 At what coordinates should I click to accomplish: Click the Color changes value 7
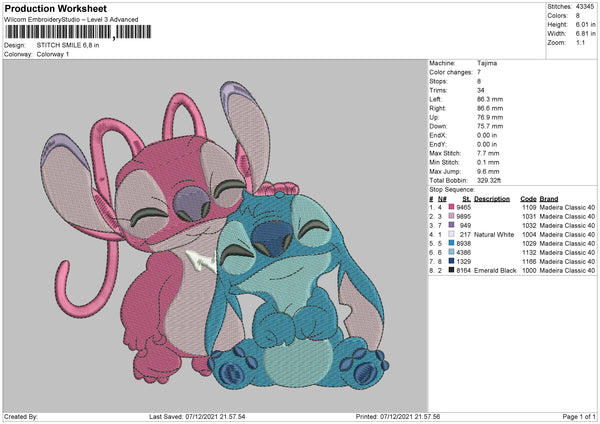pyautogui.click(x=479, y=72)
